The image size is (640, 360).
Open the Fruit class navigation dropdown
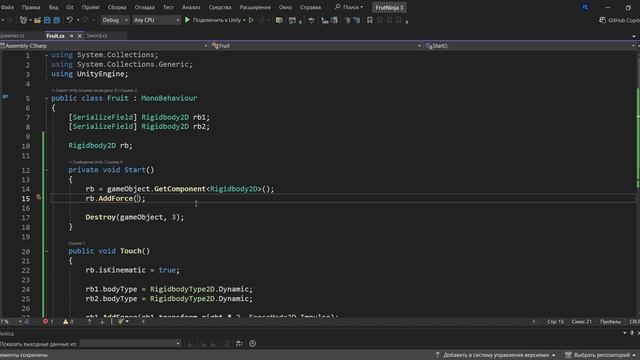(316, 46)
